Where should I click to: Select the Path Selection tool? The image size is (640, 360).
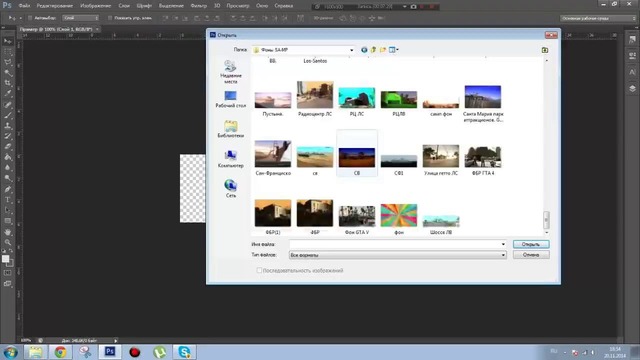8,210
